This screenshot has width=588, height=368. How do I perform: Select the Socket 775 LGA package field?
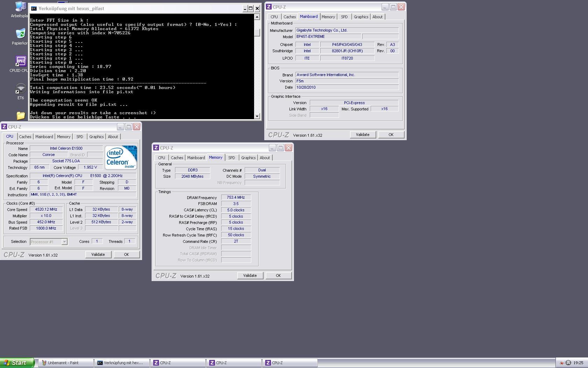(66, 161)
